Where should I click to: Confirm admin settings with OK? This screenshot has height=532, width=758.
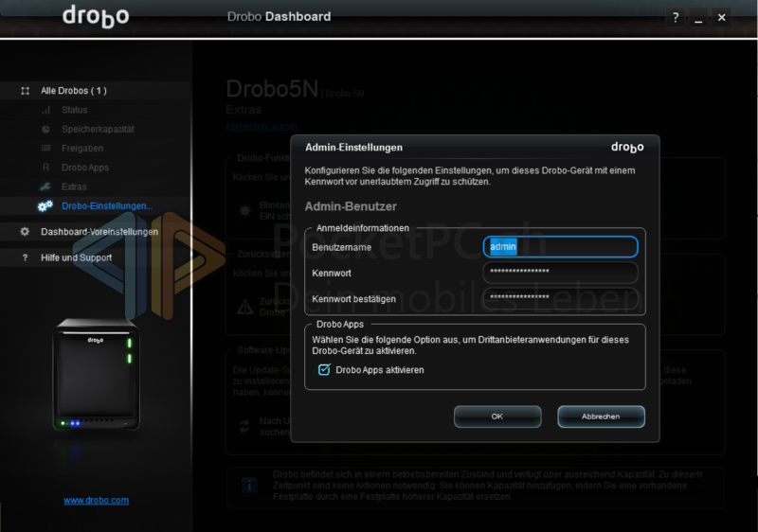497,417
